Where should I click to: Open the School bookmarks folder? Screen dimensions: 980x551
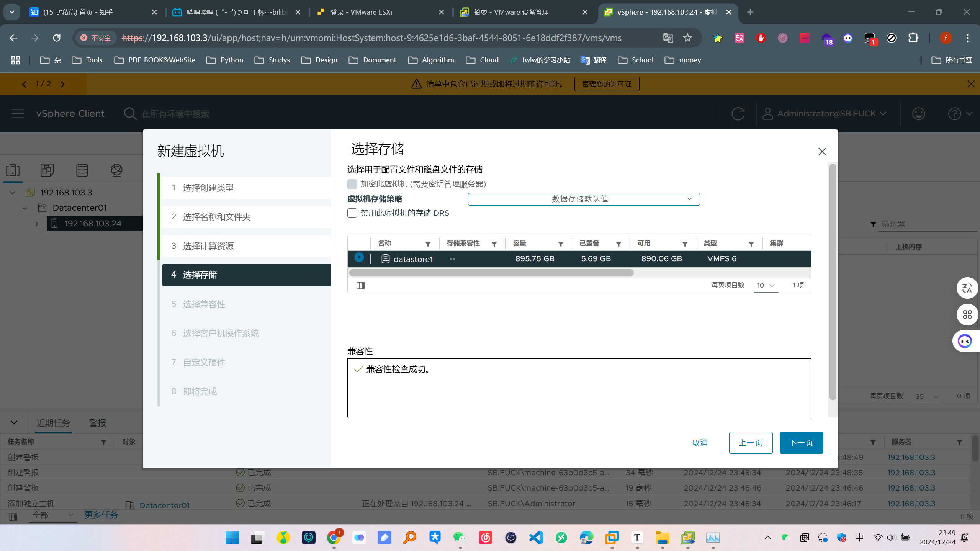[x=636, y=60]
